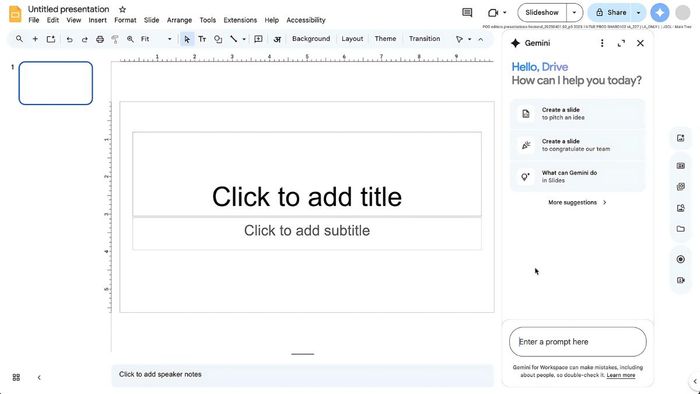Open input tools Hindi character icon

point(277,39)
